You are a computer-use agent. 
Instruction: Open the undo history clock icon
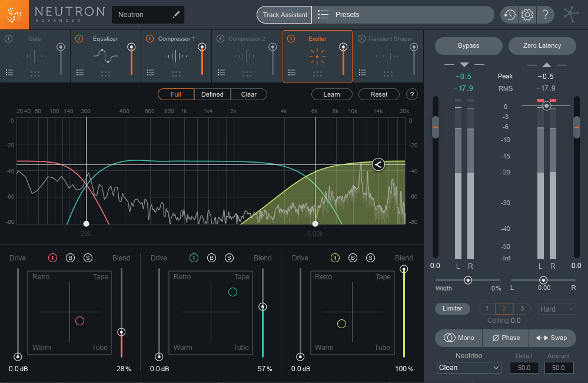(x=509, y=15)
